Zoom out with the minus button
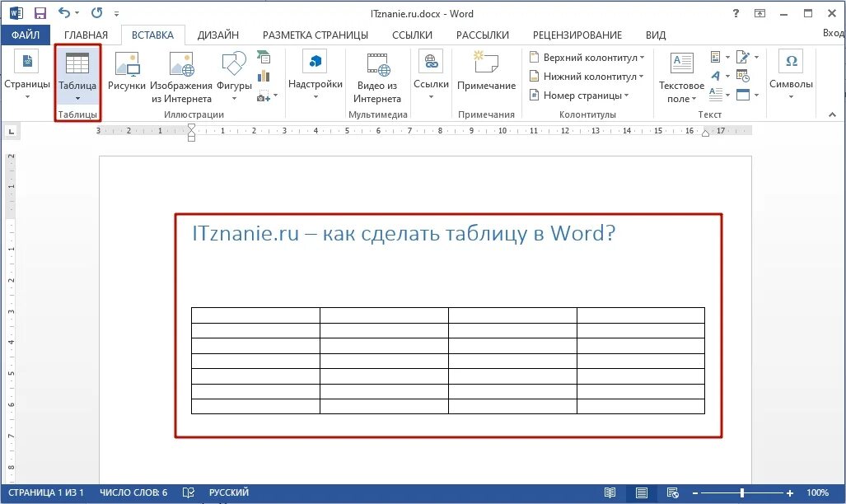The image size is (846, 504). [x=695, y=493]
